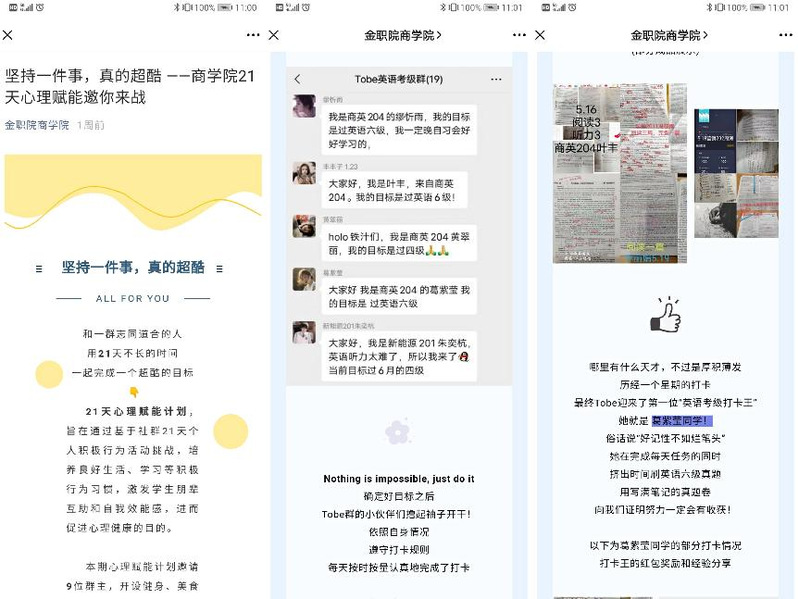Tap avatar beside the 过英语六级晚自习 message
Image resolution: width=798 pixels, height=599 pixels.
point(304,106)
